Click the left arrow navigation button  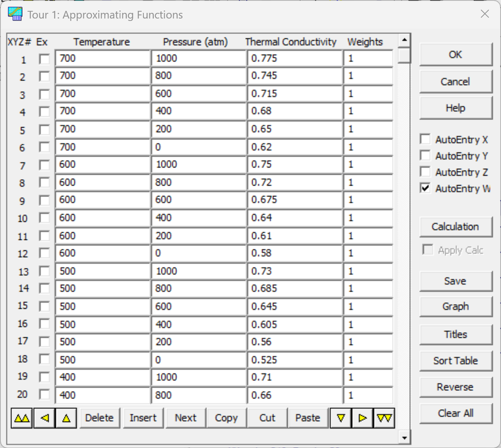45,418
